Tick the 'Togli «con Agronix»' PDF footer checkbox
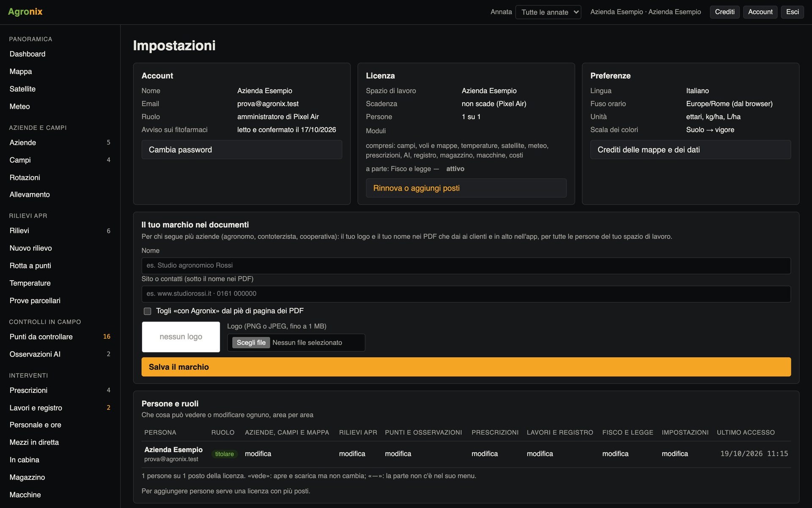This screenshot has height=508, width=812. [147, 311]
